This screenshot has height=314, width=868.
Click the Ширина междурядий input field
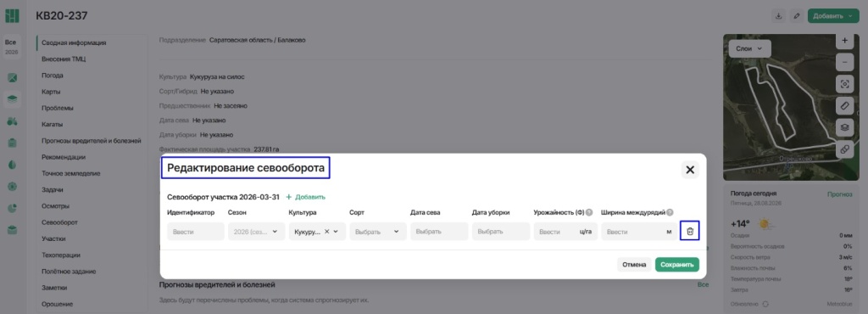point(639,232)
